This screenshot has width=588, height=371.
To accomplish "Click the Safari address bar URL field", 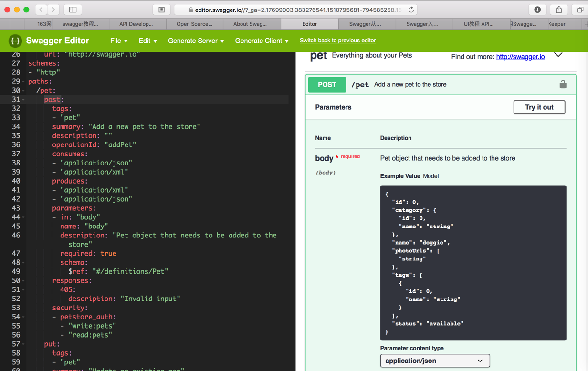I will coord(296,10).
